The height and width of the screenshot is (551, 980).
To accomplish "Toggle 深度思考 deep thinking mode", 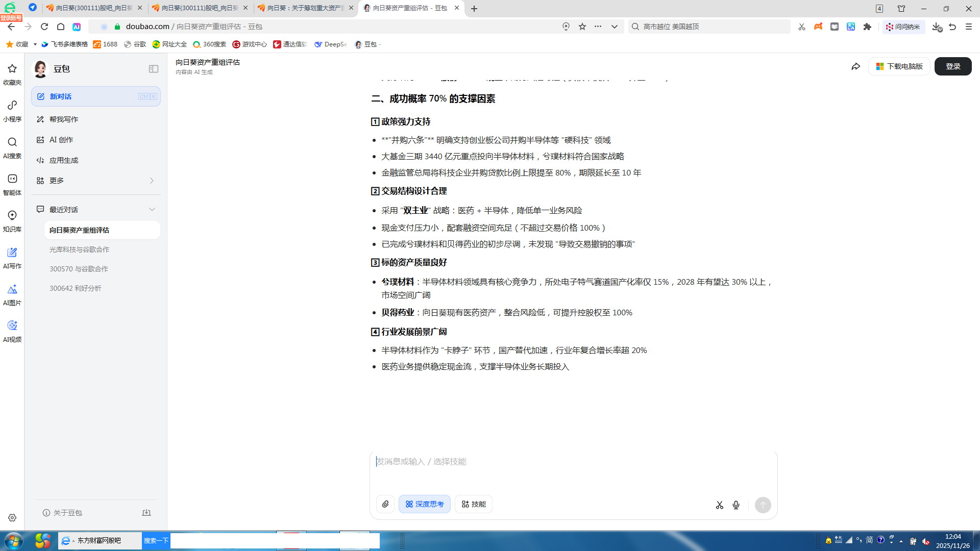I will point(425,504).
